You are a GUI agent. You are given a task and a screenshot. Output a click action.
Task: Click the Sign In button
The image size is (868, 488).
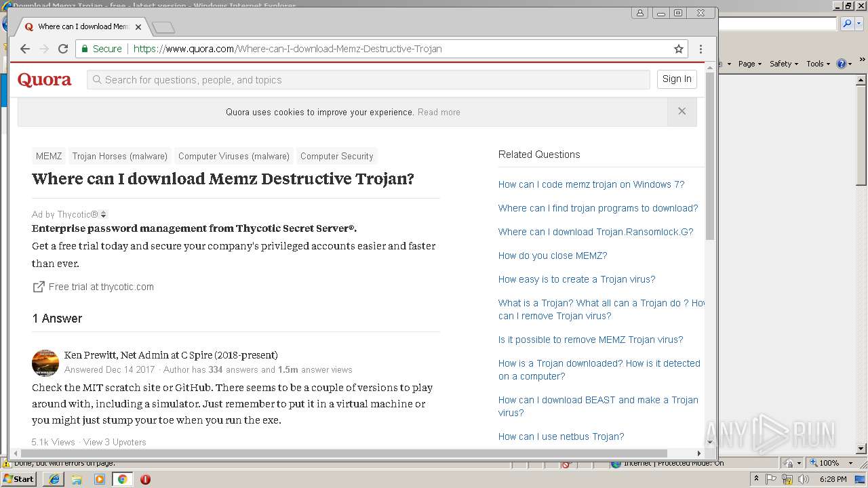pos(677,79)
